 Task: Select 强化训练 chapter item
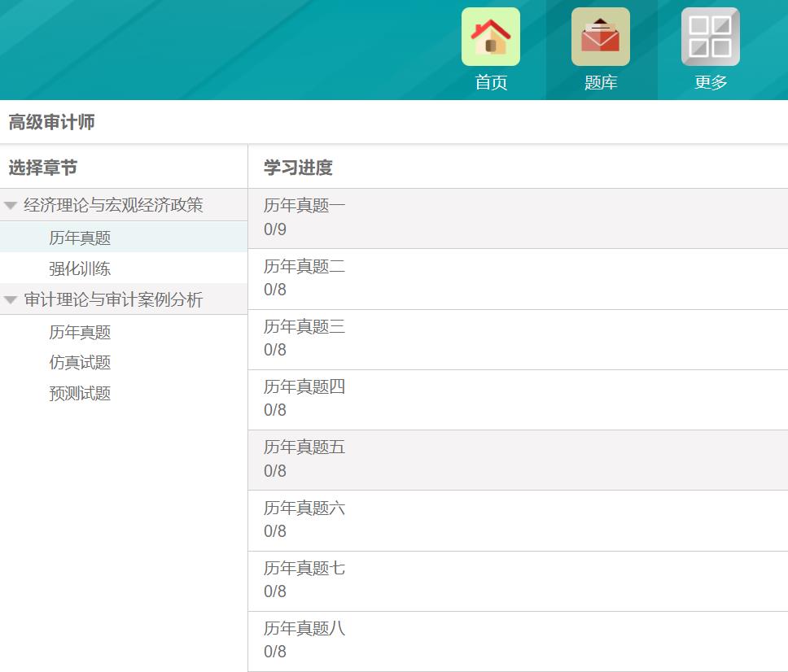(x=80, y=268)
